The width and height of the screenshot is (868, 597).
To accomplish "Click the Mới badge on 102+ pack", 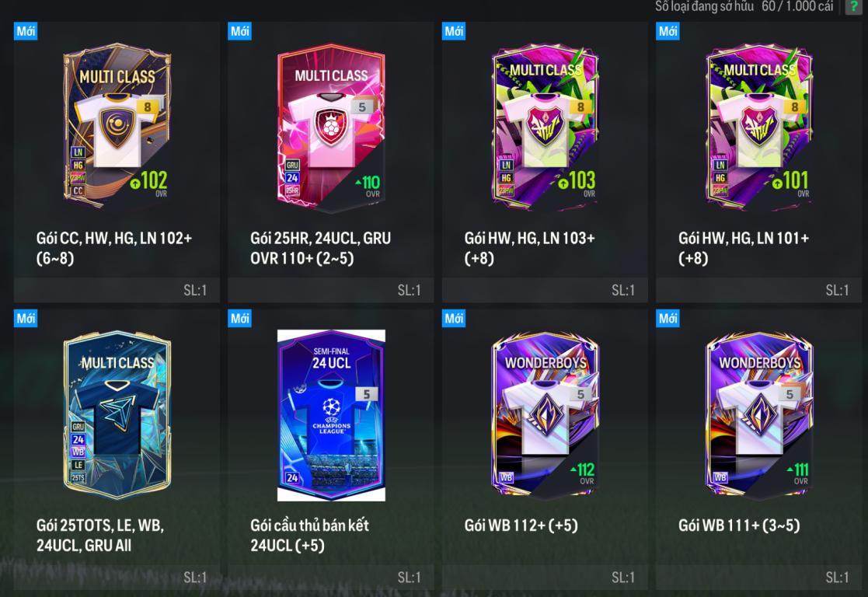I will [26, 31].
